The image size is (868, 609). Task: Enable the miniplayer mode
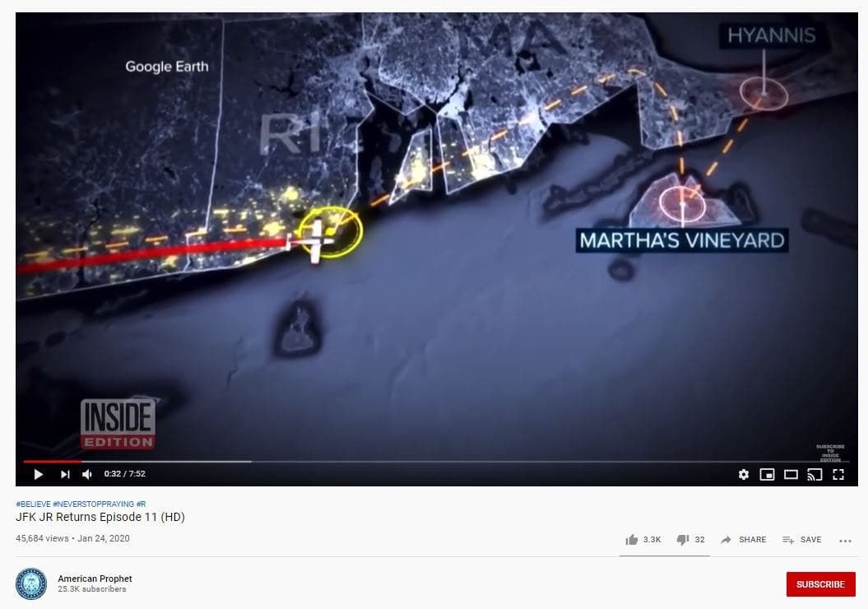[x=767, y=475]
